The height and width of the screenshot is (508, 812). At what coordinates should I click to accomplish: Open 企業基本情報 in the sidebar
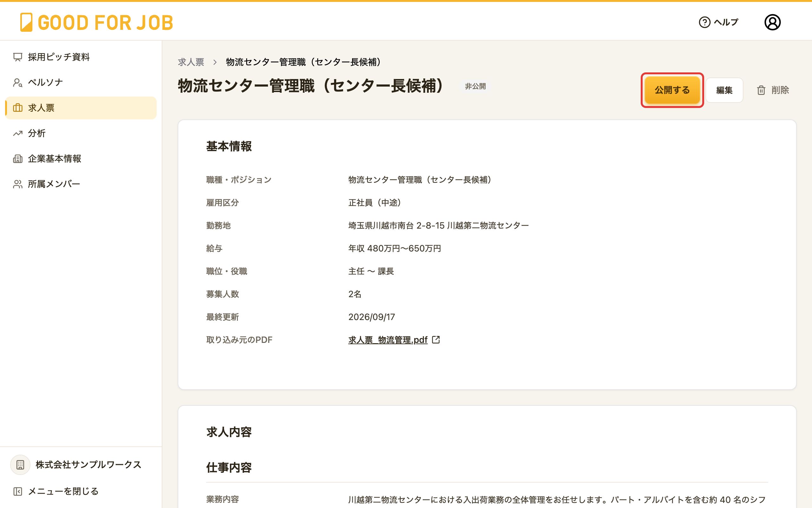(x=81, y=158)
